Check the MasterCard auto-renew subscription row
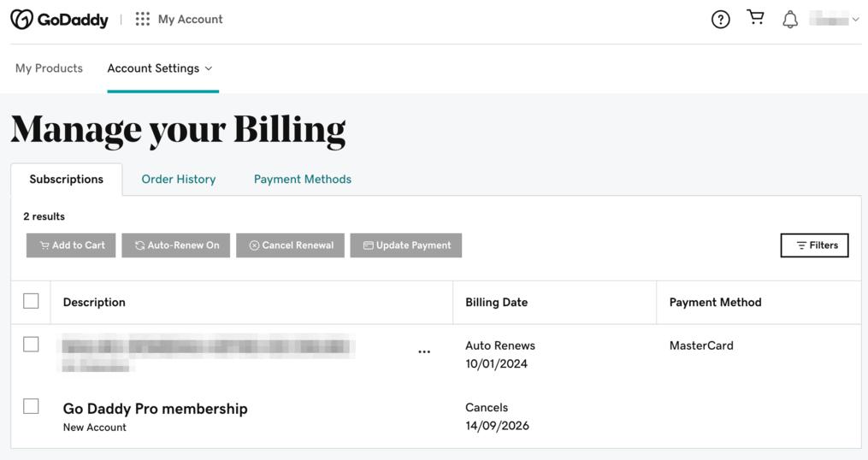868x460 pixels. 31,345
